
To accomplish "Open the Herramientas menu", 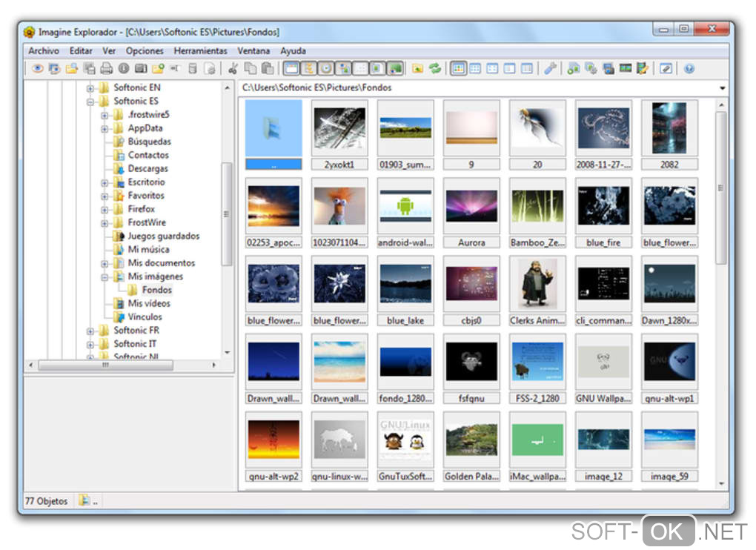I will [x=200, y=51].
